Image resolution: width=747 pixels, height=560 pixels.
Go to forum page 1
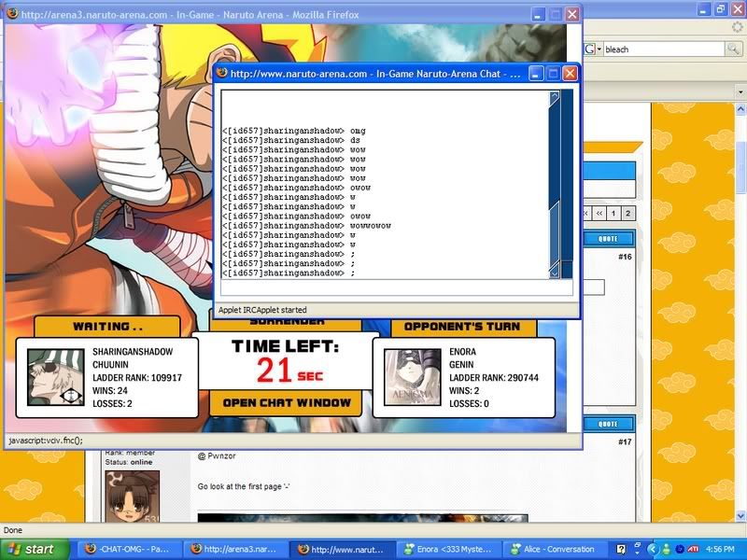click(613, 214)
